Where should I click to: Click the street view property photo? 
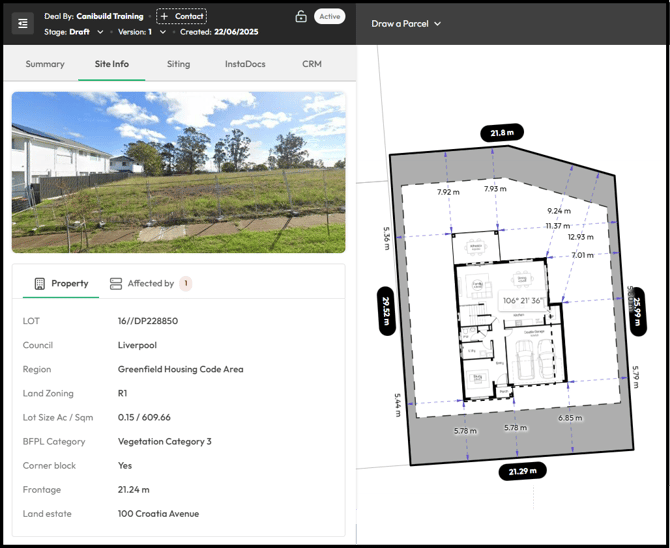(178, 172)
